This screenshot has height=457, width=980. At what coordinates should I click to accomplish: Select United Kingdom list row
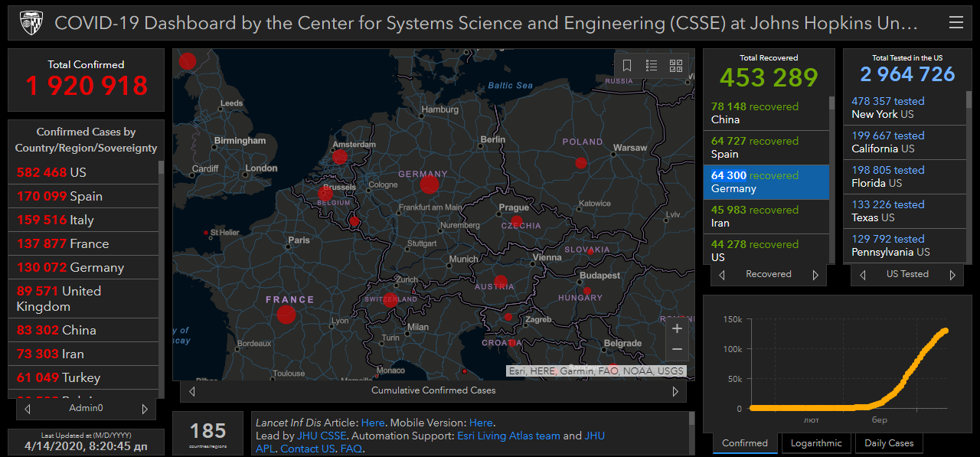(83, 299)
